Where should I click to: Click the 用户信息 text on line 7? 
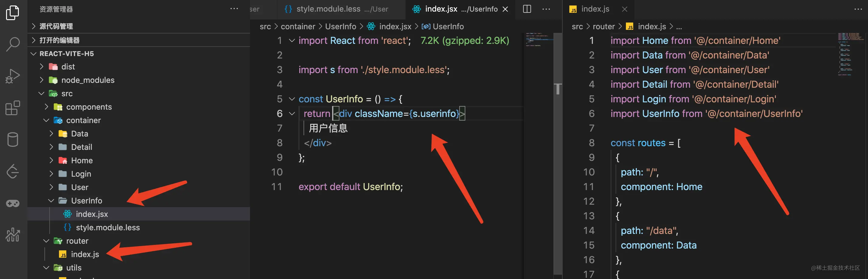pos(328,128)
